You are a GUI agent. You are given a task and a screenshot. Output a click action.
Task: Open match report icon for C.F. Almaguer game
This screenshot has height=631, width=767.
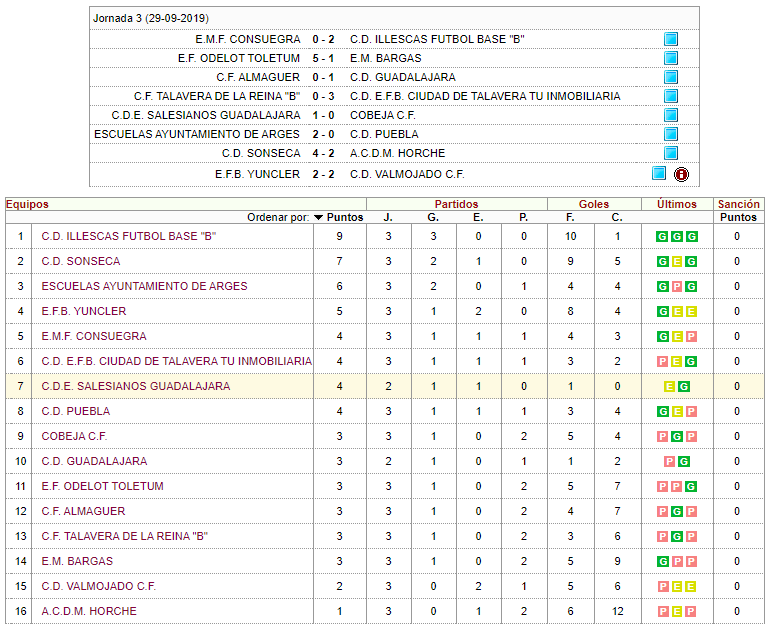pos(671,77)
